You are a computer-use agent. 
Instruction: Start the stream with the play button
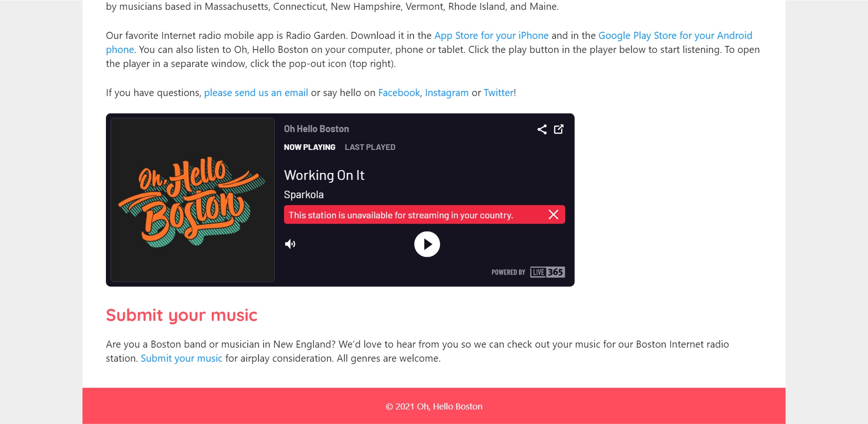pos(427,244)
